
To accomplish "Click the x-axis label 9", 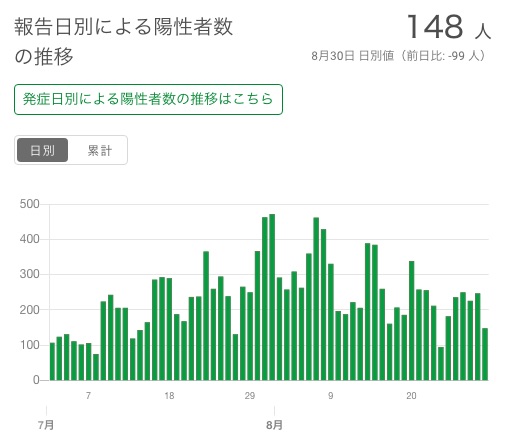I will [330, 396].
